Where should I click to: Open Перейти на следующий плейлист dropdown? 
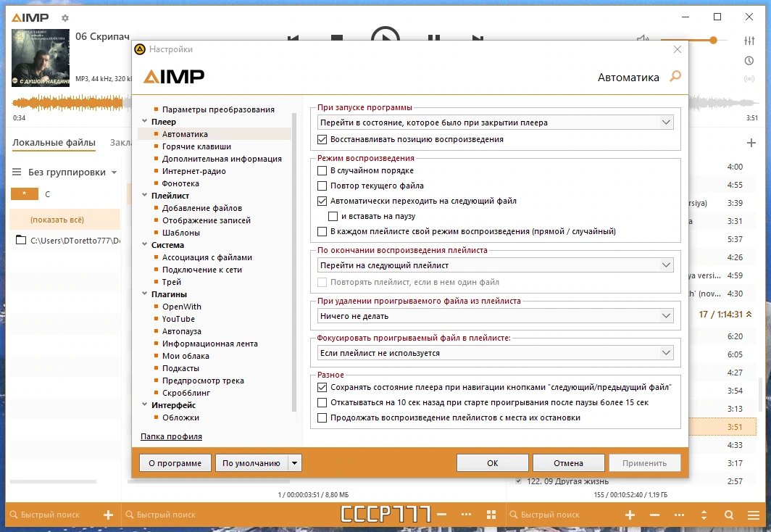coord(495,265)
